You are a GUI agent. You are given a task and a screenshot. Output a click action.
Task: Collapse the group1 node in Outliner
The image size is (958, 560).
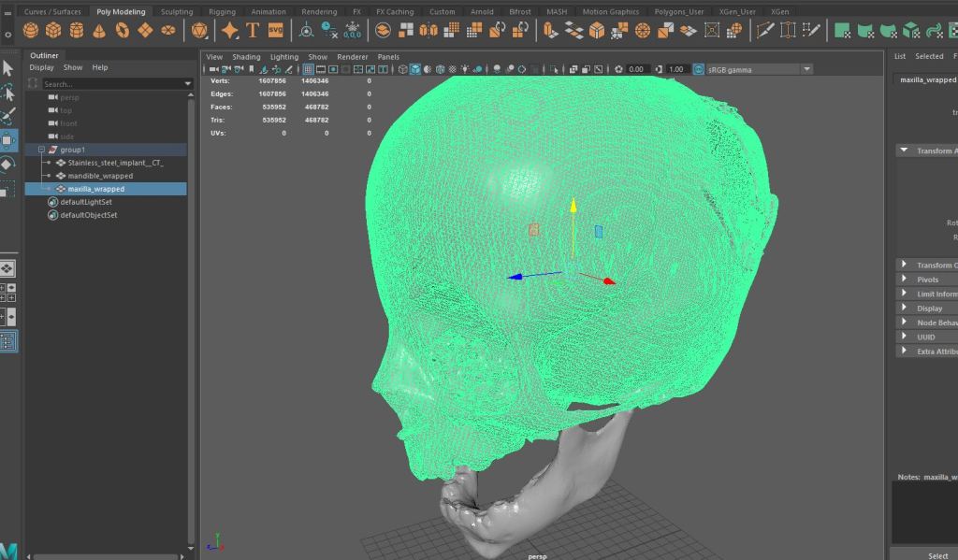point(41,150)
